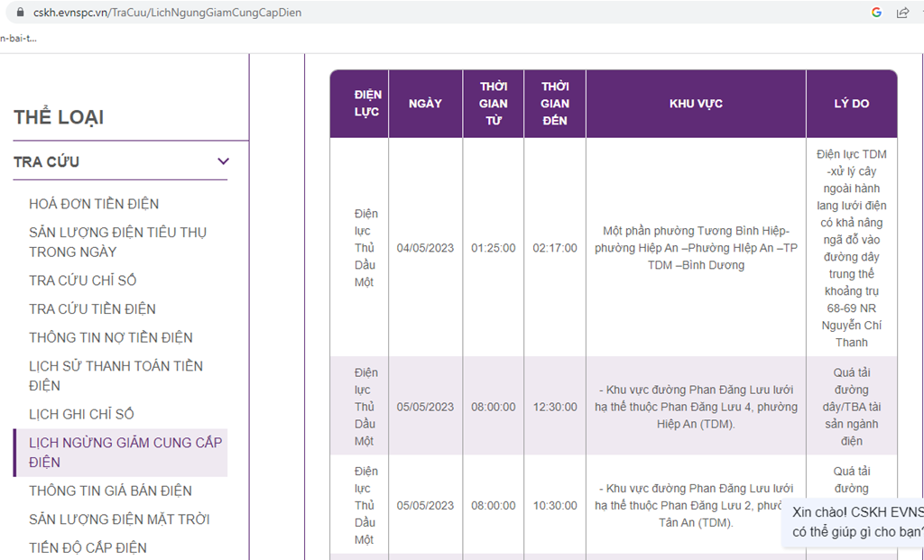924x560 pixels.
Task: Collapse the TRA CỨU section chevron
Action: (223, 161)
